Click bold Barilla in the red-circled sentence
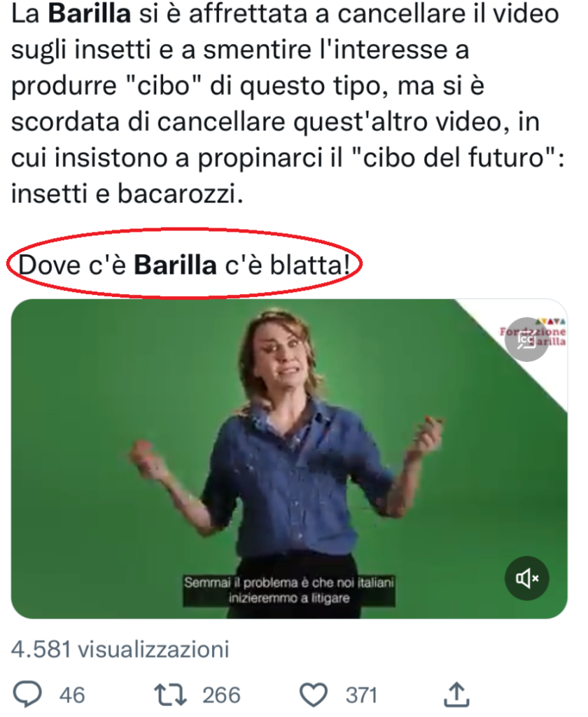The image size is (588, 717). point(175,265)
